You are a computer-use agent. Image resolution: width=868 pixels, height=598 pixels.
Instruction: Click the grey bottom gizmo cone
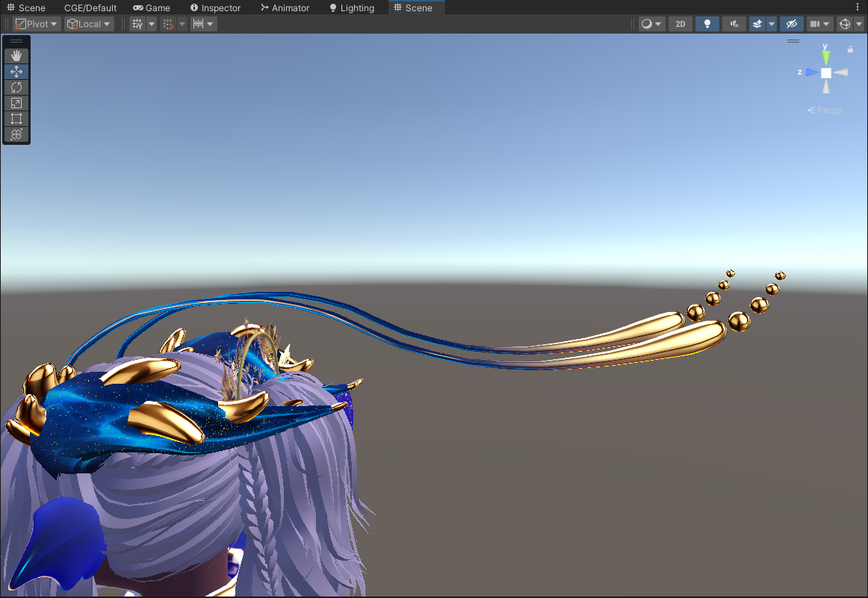pyautogui.click(x=826, y=87)
